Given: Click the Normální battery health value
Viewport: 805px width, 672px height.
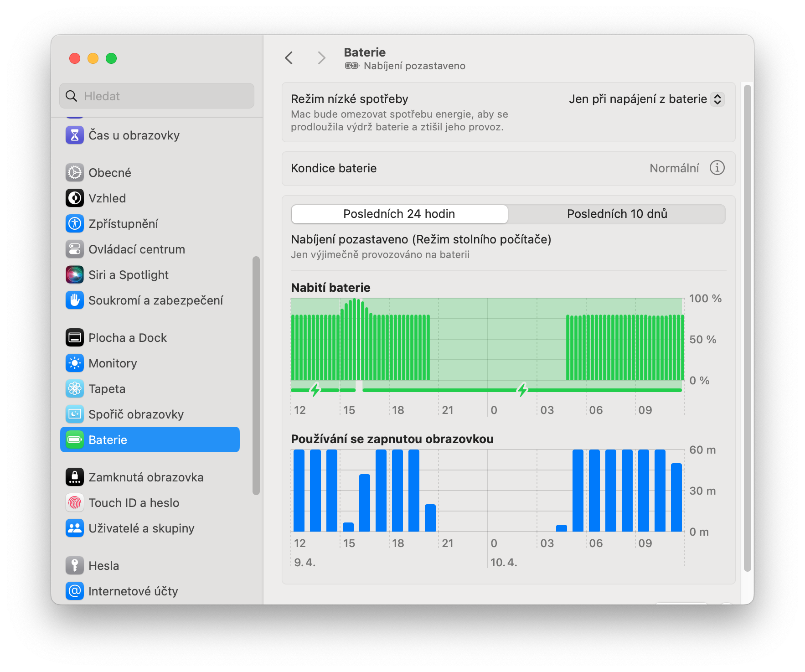Looking at the screenshot, I should [674, 169].
